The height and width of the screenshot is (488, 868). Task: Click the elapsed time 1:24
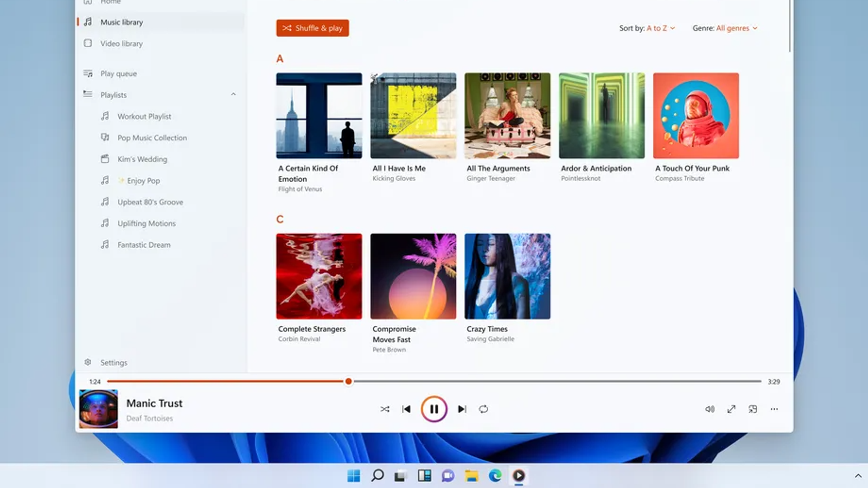(x=95, y=382)
